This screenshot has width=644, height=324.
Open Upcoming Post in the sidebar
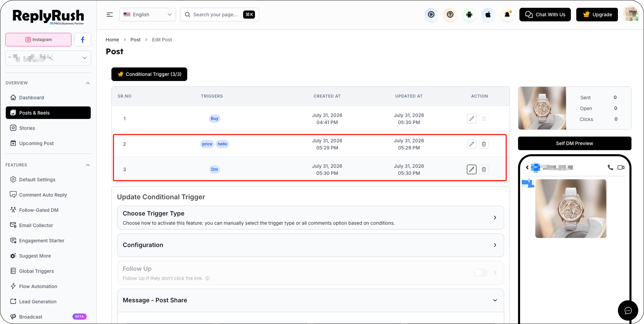coord(48,143)
